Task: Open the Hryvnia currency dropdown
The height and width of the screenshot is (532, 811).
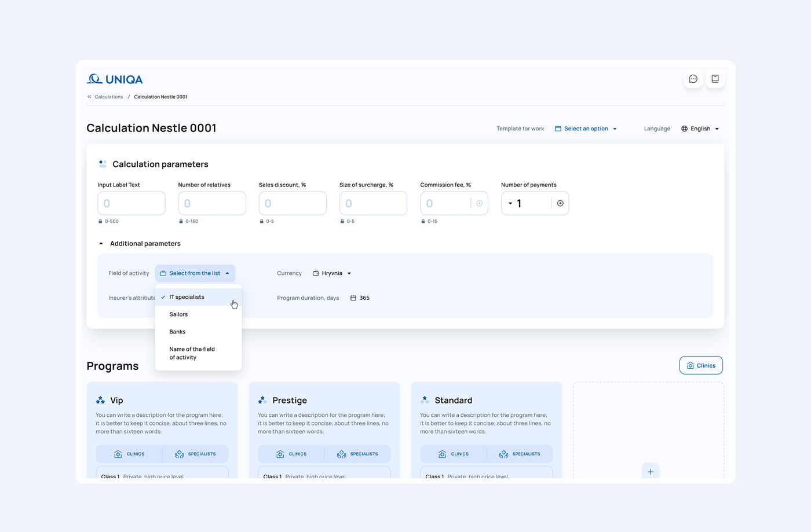Action: (x=332, y=273)
